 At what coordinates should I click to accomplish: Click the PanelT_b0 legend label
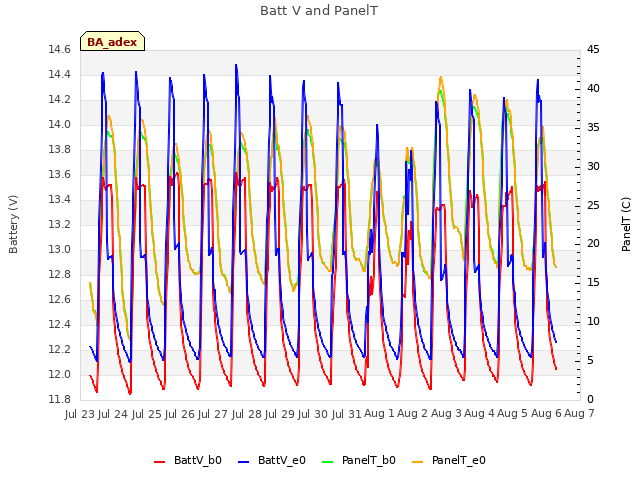coord(369,460)
